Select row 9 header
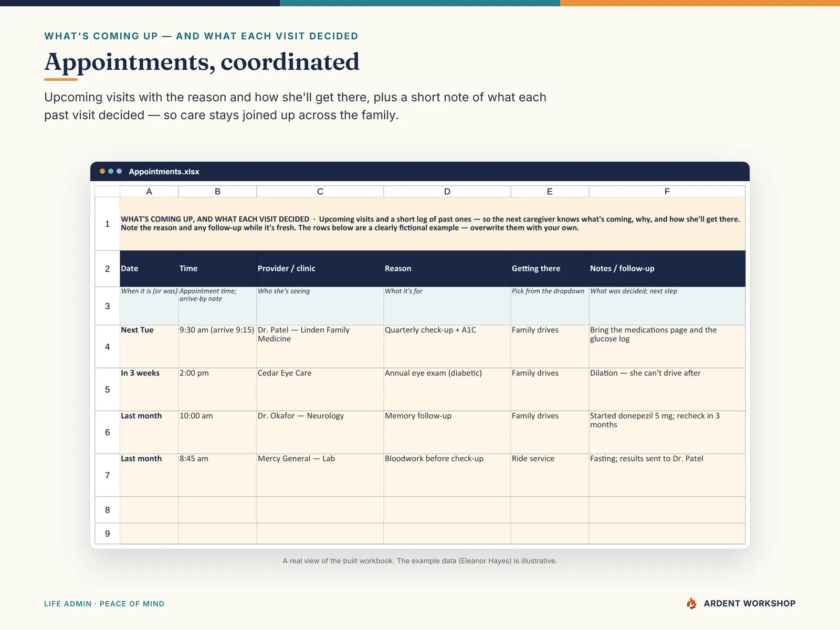 108,533
